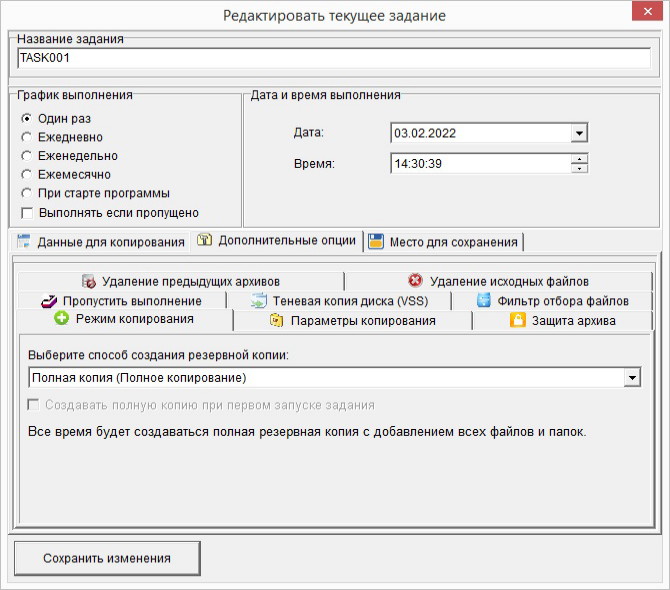Open 'Удаление исходных файлов' tab
This screenshot has width=670, height=590.
[499, 282]
